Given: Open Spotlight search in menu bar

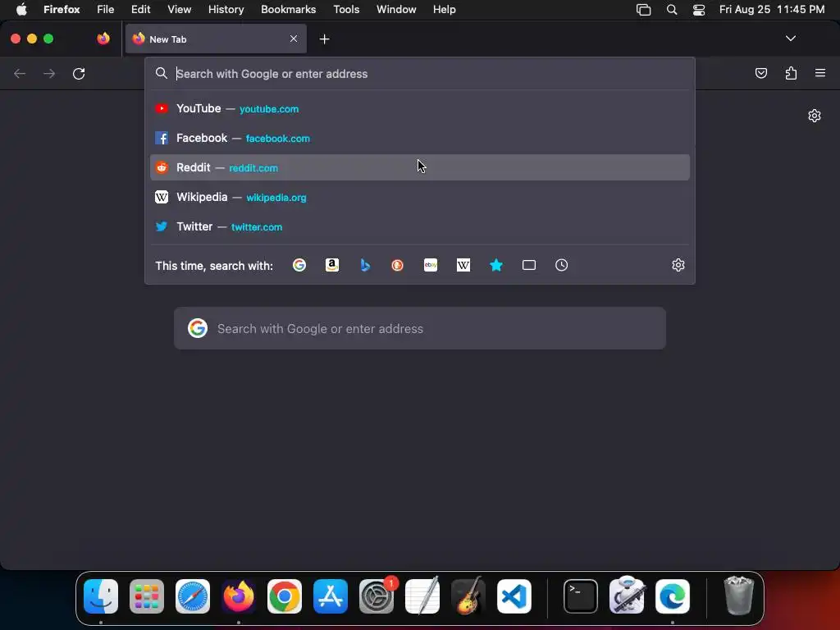Looking at the screenshot, I should tap(671, 10).
